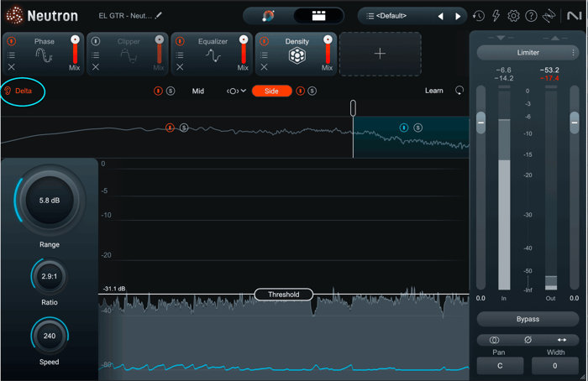Click the Bypass button

click(x=528, y=319)
